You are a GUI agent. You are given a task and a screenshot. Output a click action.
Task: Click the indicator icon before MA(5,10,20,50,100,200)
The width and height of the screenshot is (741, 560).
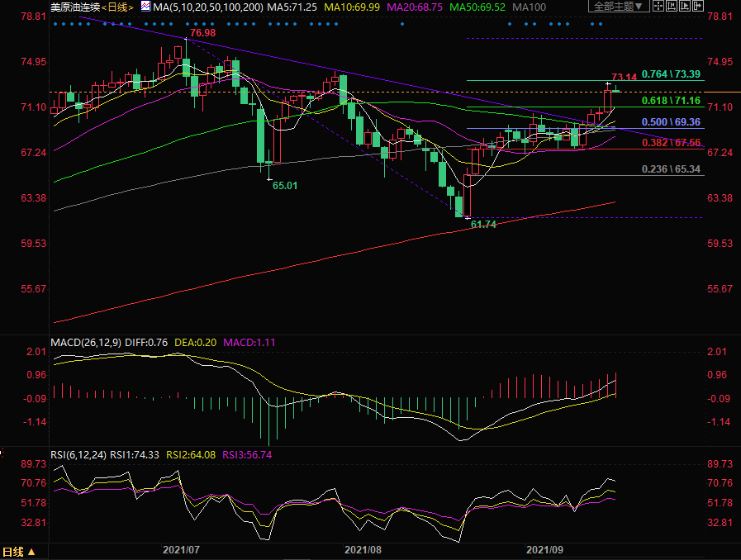pos(145,6)
